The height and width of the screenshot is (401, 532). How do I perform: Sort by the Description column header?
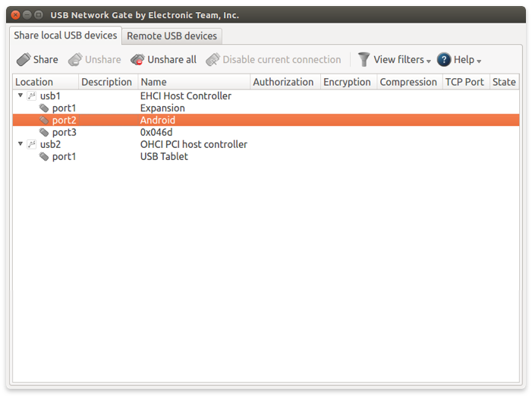pyautogui.click(x=109, y=82)
